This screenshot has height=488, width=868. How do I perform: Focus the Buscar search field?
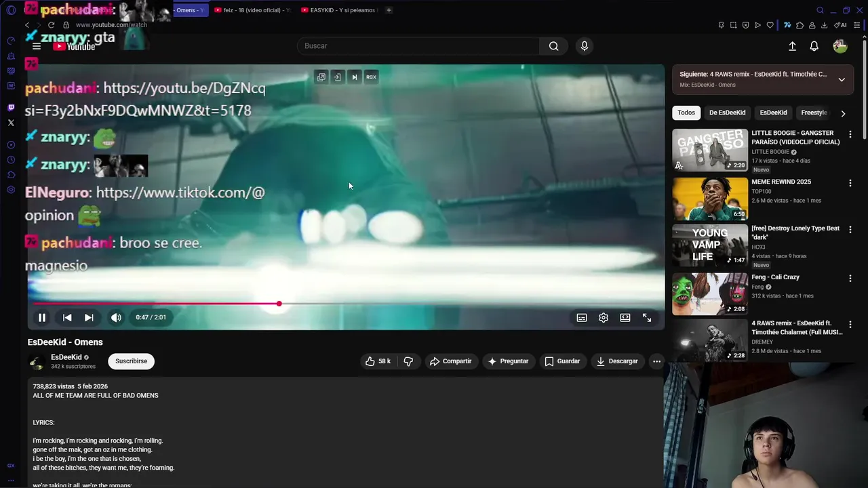click(418, 46)
